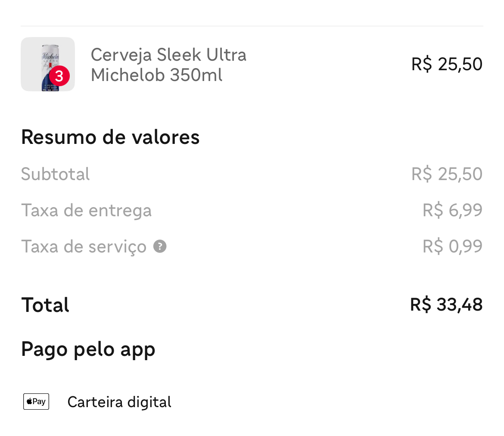Click the Resumo de valores heading
504x436 pixels.
110,137
